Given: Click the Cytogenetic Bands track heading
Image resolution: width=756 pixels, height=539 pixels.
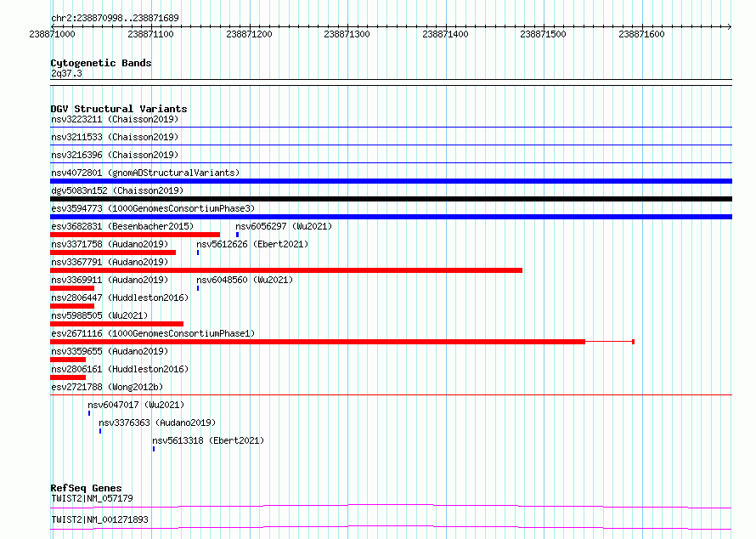Looking at the screenshot, I should [101, 63].
